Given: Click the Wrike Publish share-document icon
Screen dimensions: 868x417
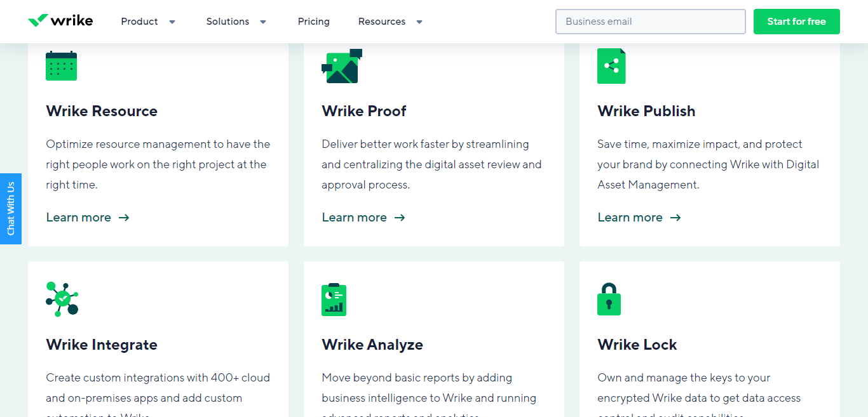Looking at the screenshot, I should pos(611,66).
